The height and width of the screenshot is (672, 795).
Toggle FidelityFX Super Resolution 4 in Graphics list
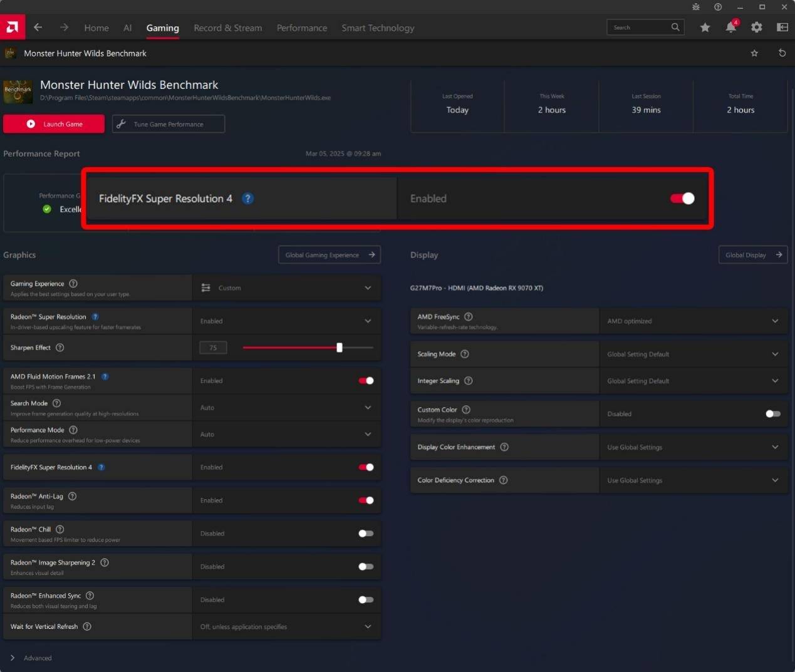pyautogui.click(x=366, y=467)
